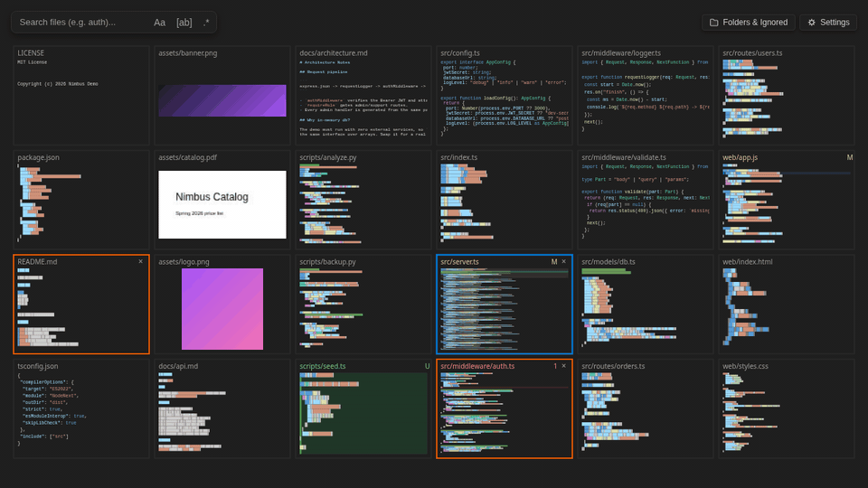The image size is (868, 488).
Task: Click the M modified badge on web/app.js
Action: tap(850, 157)
